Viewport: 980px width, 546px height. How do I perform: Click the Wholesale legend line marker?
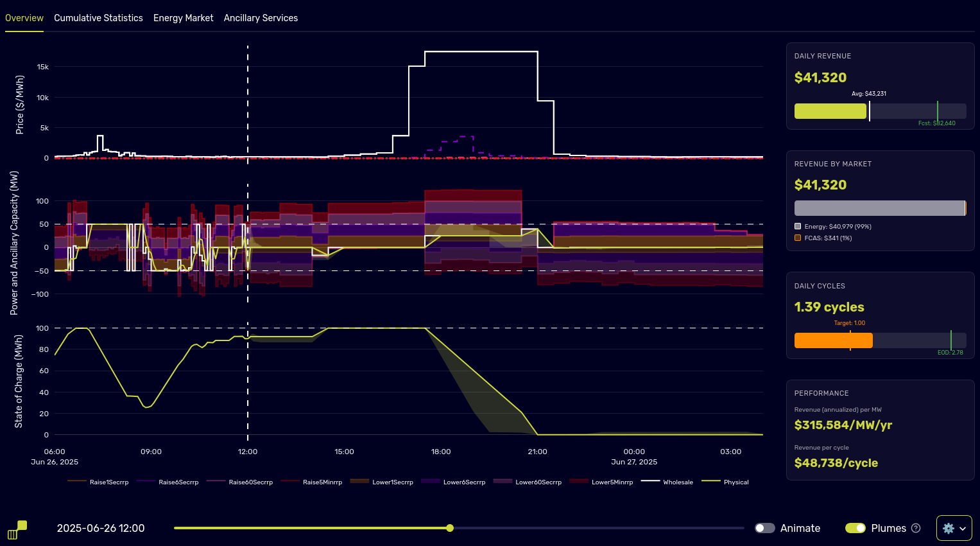[x=650, y=481]
